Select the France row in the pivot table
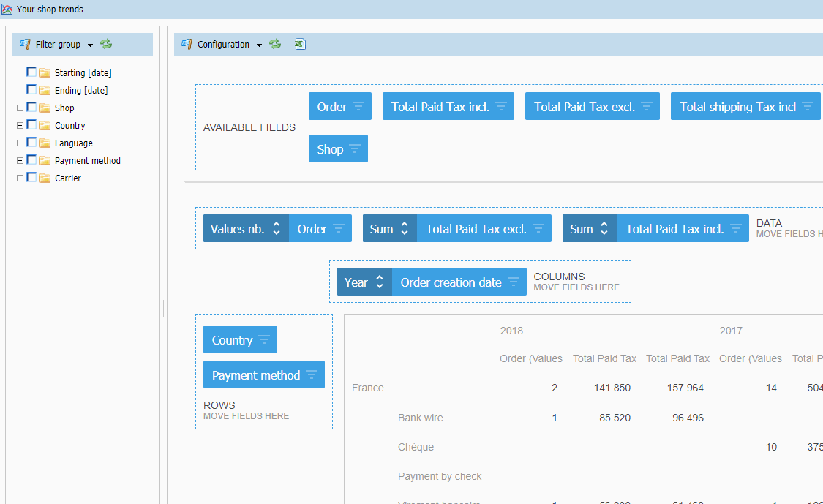 [368, 388]
